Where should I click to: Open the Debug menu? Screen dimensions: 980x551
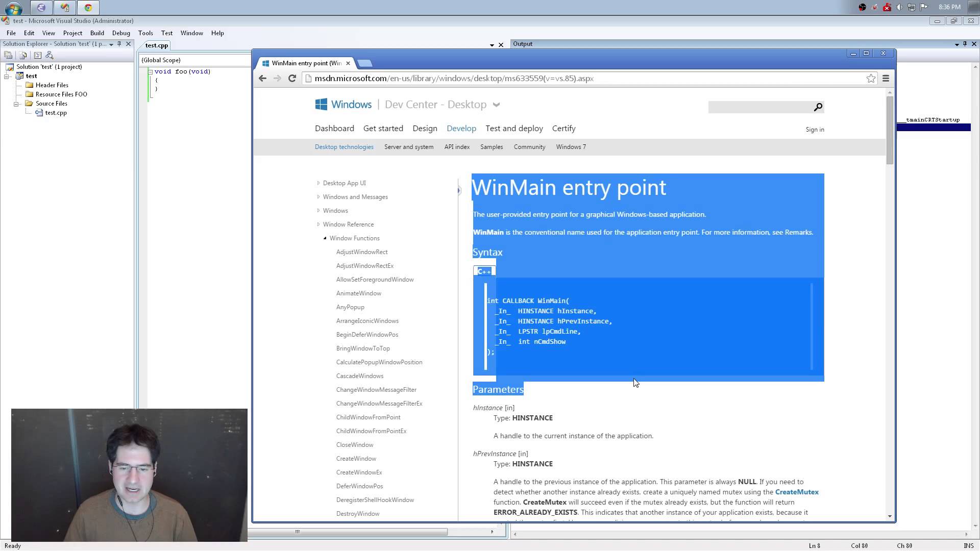pos(121,33)
